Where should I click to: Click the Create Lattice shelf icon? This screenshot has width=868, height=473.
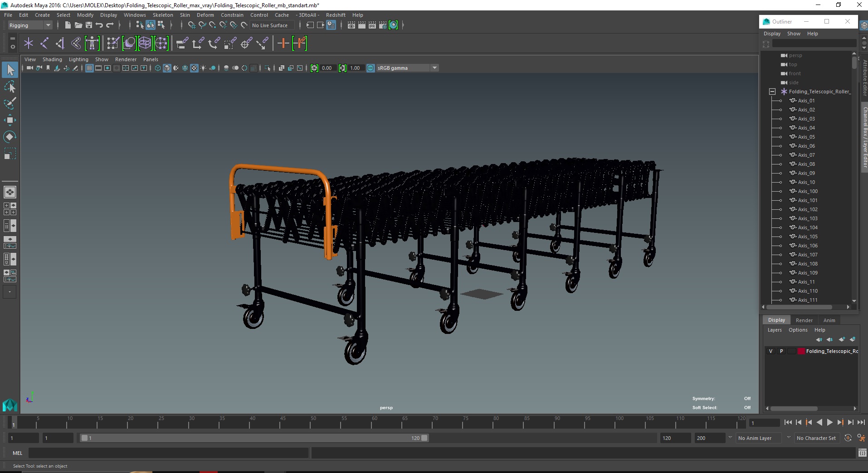coord(145,43)
